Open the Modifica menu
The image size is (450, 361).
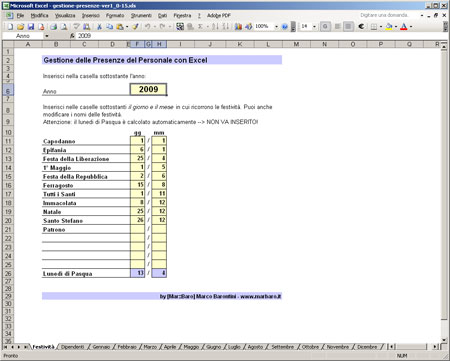click(x=39, y=15)
